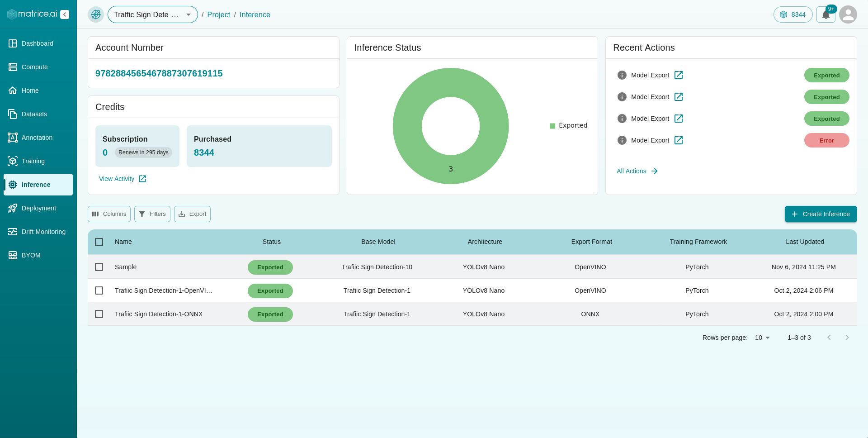Click info icon of first Model Export
868x438 pixels.
622,75
